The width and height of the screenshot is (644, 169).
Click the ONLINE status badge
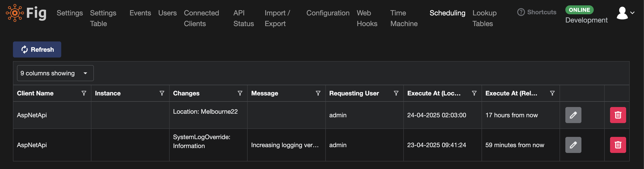click(x=579, y=10)
